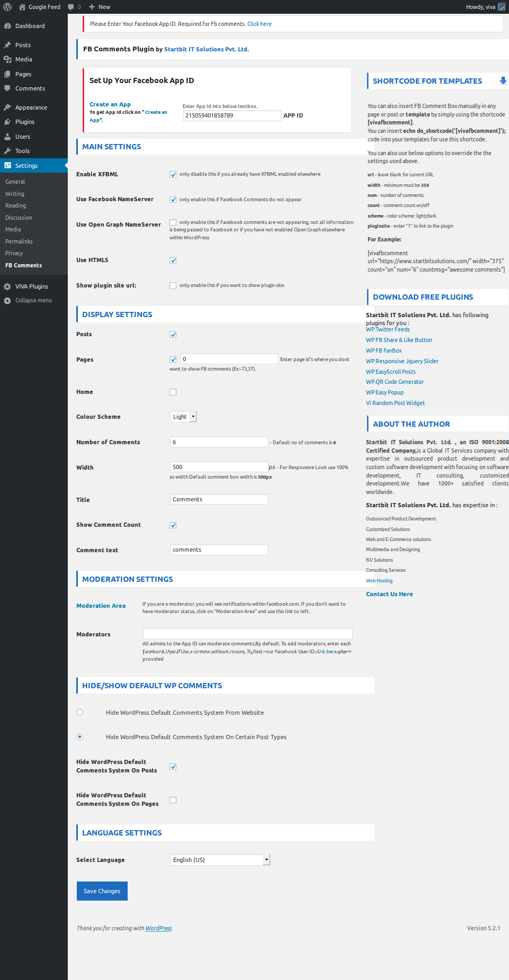Open the user avatar for viva

(x=502, y=7)
